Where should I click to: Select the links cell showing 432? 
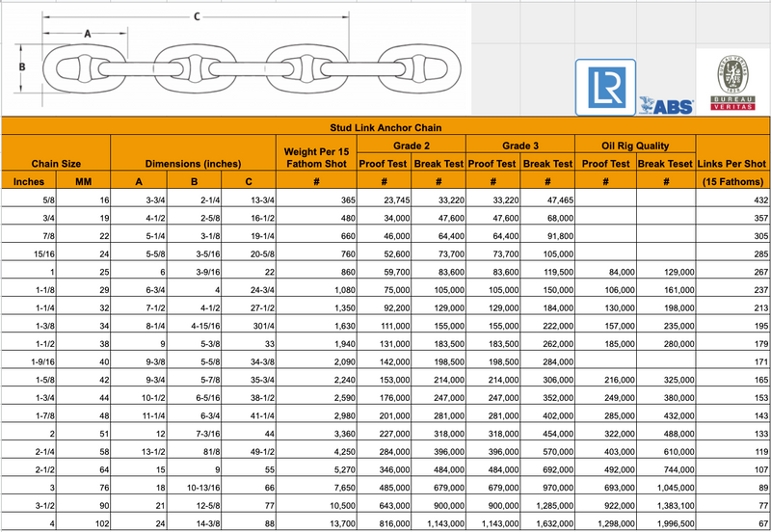pos(732,199)
